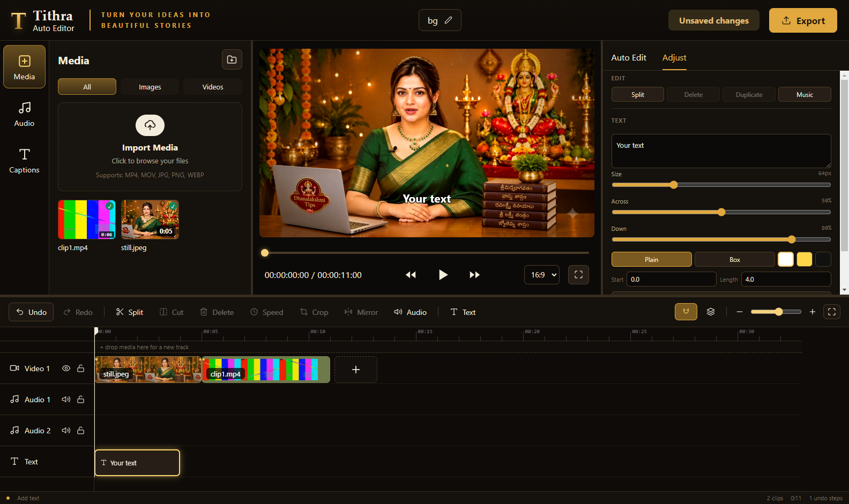Switch to the Auto Edit tab

click(x=629, y=57)
